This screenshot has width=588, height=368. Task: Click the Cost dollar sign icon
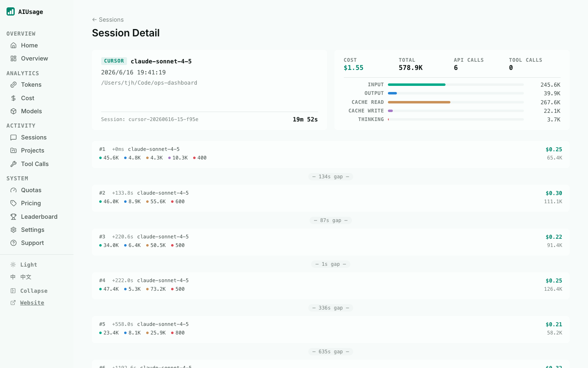click(x=13, y=98)
